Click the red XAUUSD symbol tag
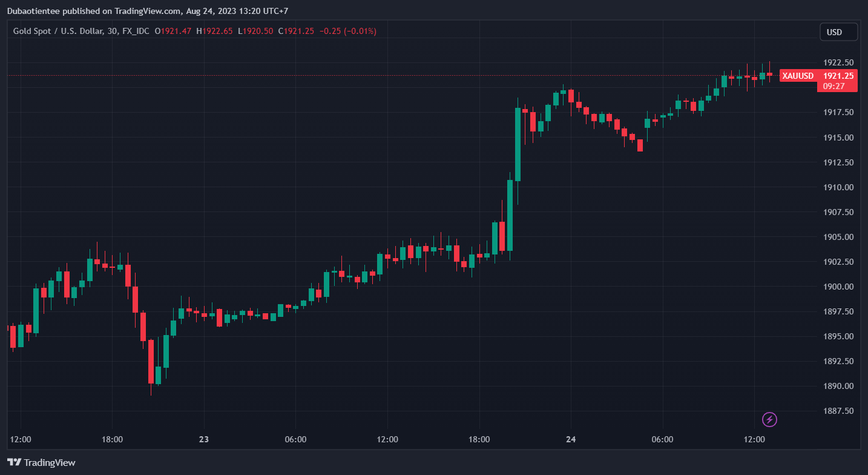Image resolution: width=868 pixels, height=475 pixels. pyautogui.click(x=797, y=76)
